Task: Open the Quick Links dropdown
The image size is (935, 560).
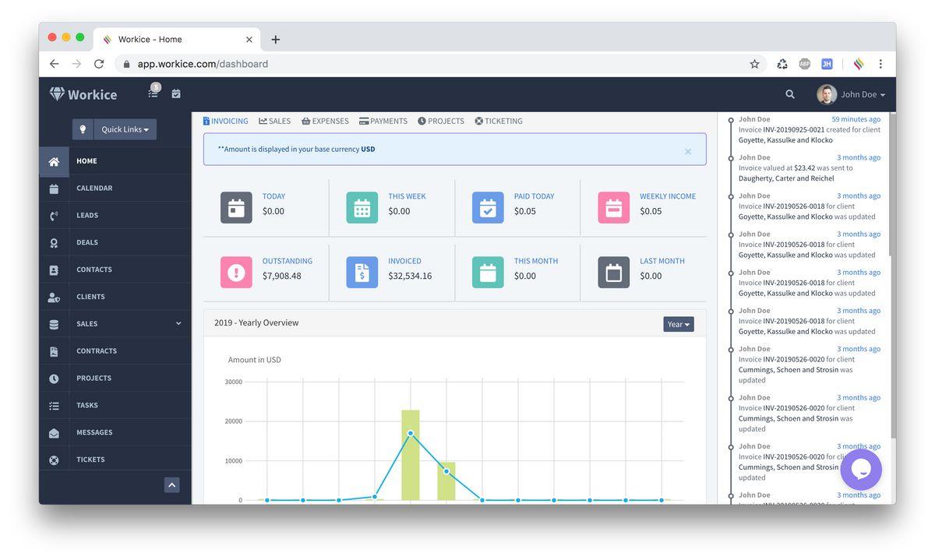Action: coord(125,129)
